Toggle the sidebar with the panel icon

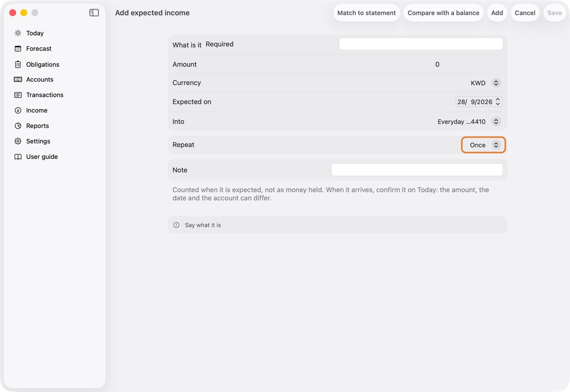point(94,13)
